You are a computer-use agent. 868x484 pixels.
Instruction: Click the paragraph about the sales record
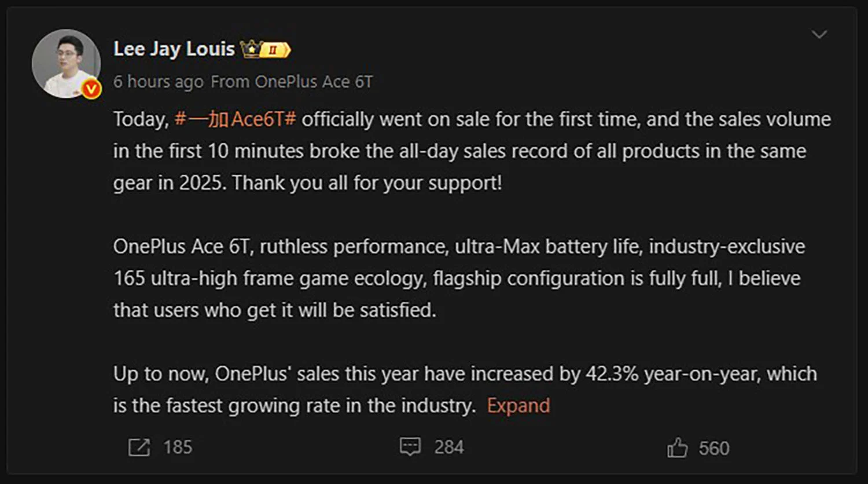(x=463, y=151)
